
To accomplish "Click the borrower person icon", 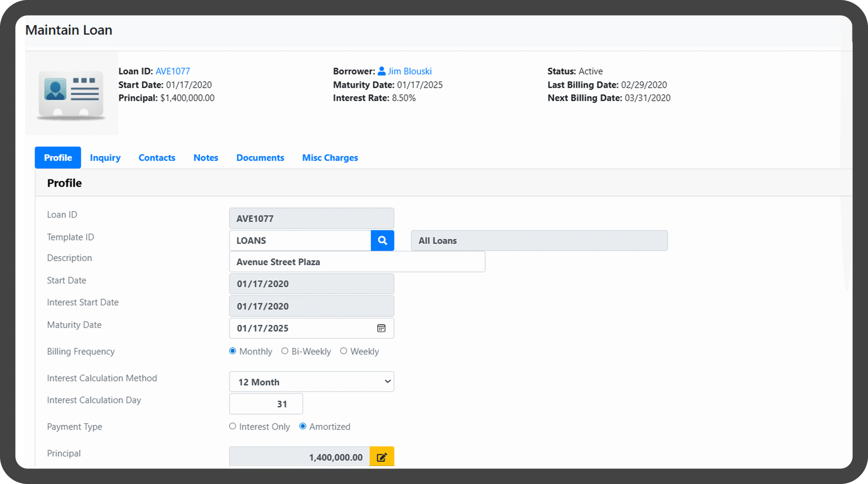I will click(381, 71).
